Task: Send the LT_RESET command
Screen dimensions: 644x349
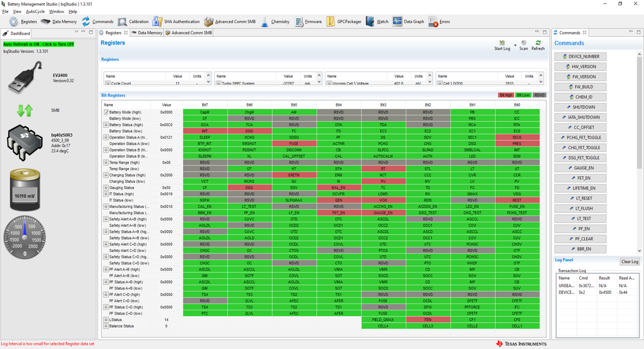Action: (580, 199)
